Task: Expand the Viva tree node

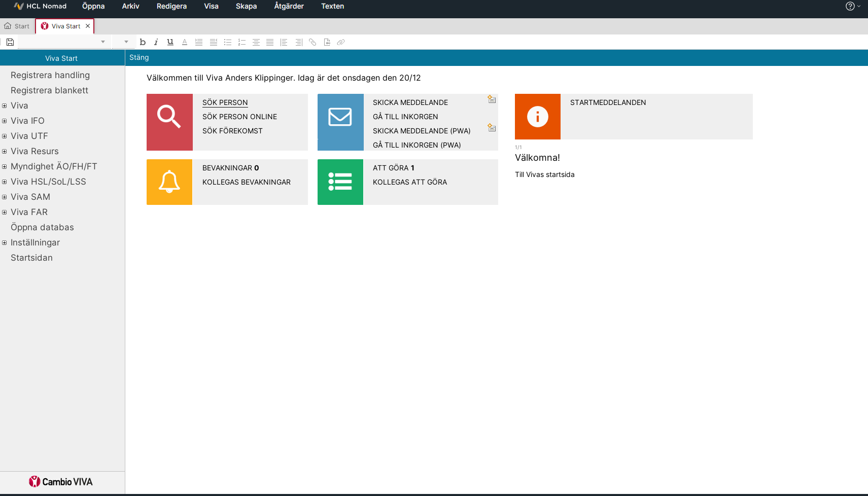Action: 5,105
